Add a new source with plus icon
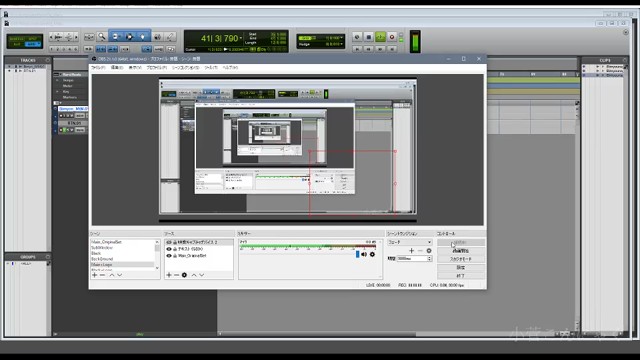The width and height of the screenshot is (640, 360). (x=169, y=275)
